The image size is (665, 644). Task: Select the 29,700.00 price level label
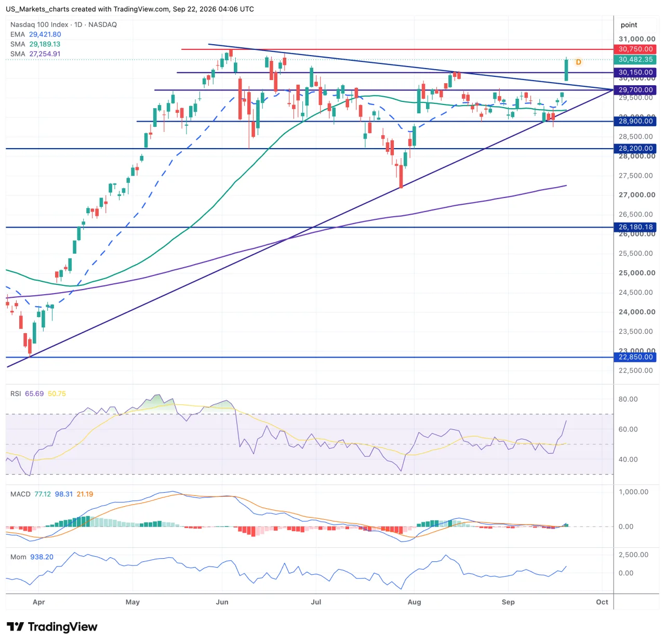(x=635, y=90)
